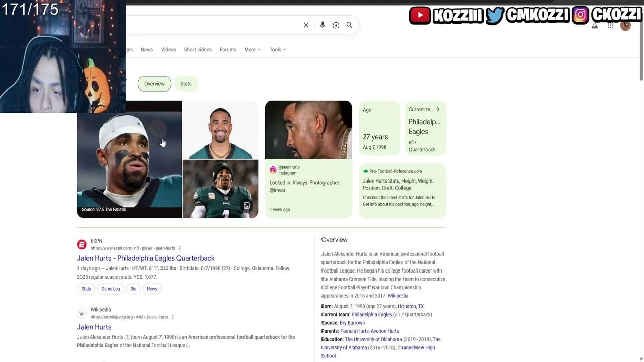Click the News sitelink under ESPN result
The height and width of the screenshot is (362, 644).
(152, 289)
